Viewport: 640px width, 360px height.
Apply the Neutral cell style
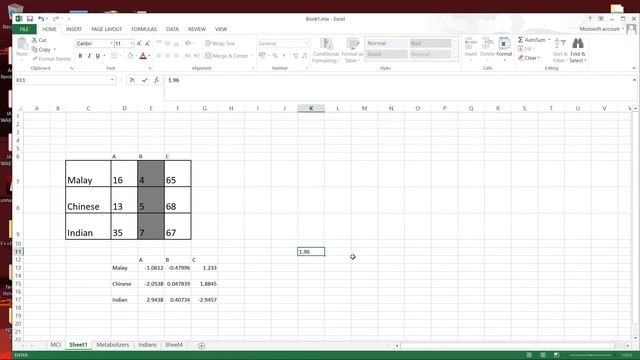[x=430, y=54]
